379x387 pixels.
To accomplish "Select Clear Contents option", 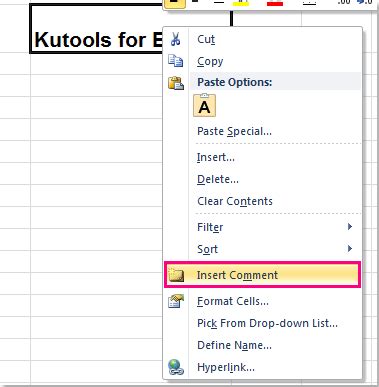I will tap(235, 201).
